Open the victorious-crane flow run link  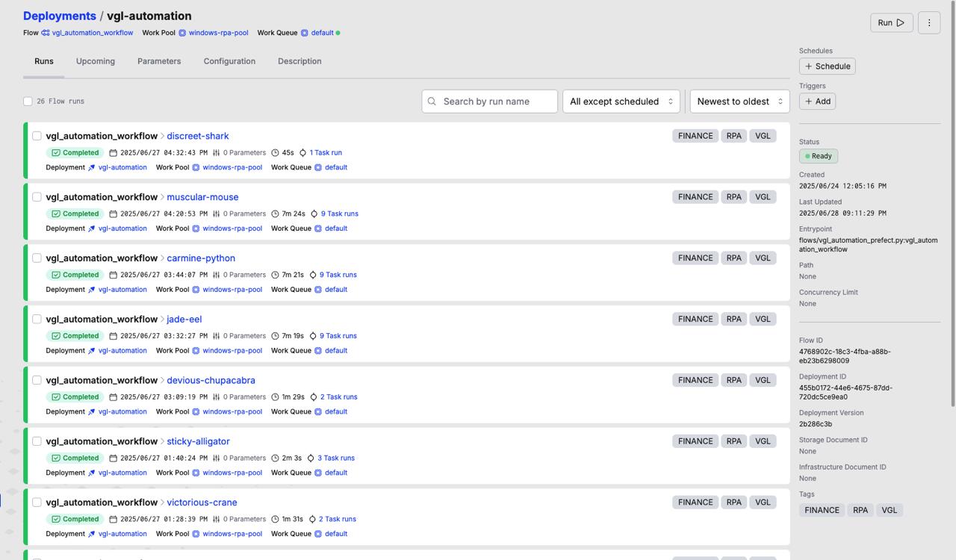click(202, 503)
